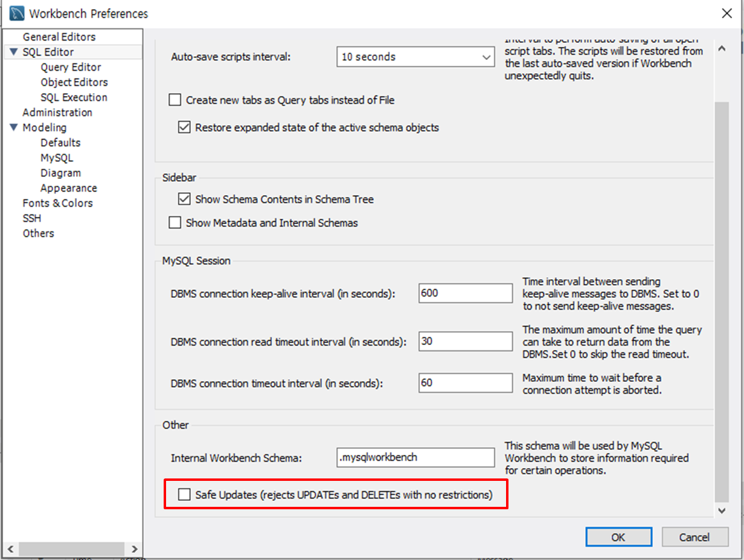This screenshot has width=744, height=560.
Task: Open SSH preferences
Action: tap(32, 218)
